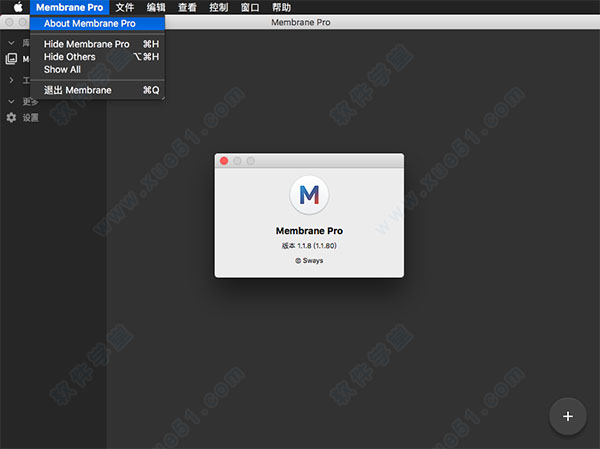
Task: Select About Membrane Pro menu entry
Action: [x=98, y=23]
